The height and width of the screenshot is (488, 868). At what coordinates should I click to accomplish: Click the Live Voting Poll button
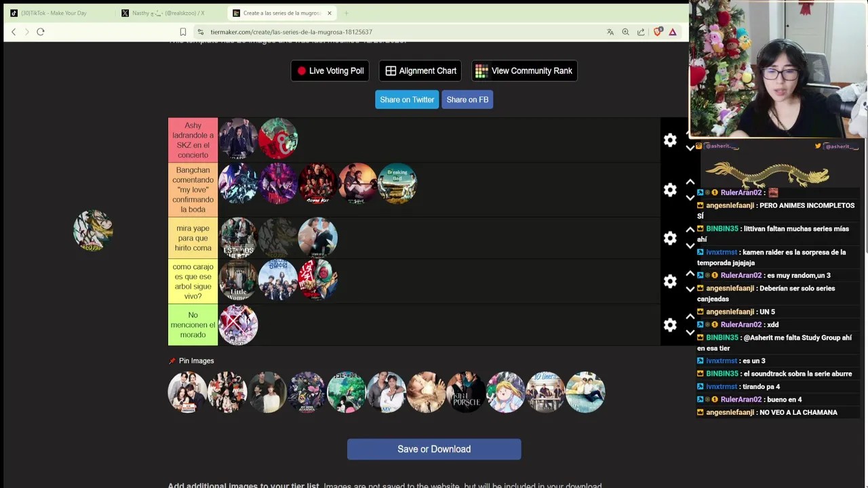(330, 70)
